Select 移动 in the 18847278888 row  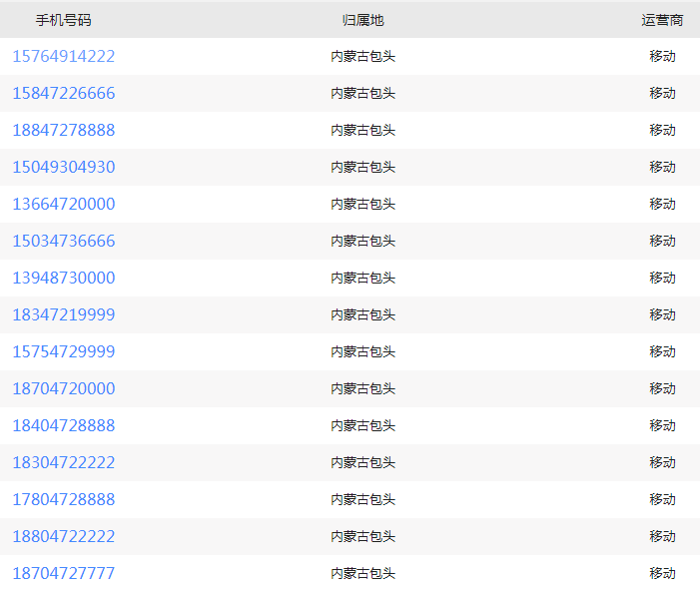[662, 131]
